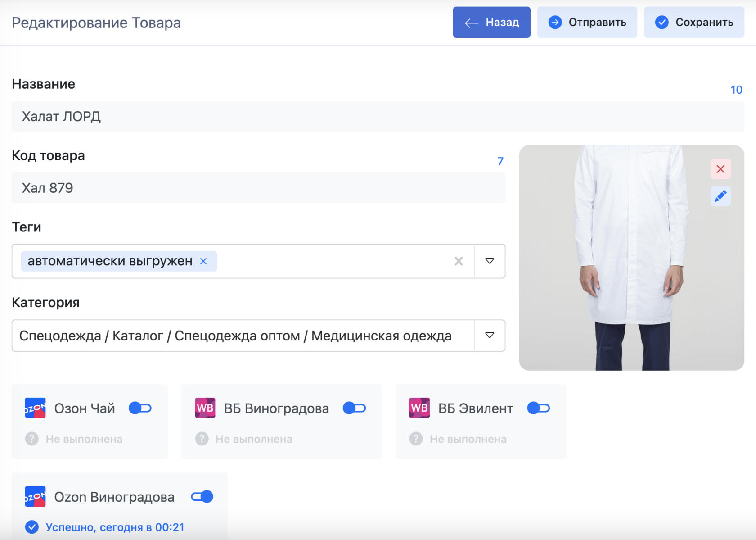Screen dimensions: 756x540
Task: Click the send arrow icon on Отправить button
Action: click(x=556, y=22)
